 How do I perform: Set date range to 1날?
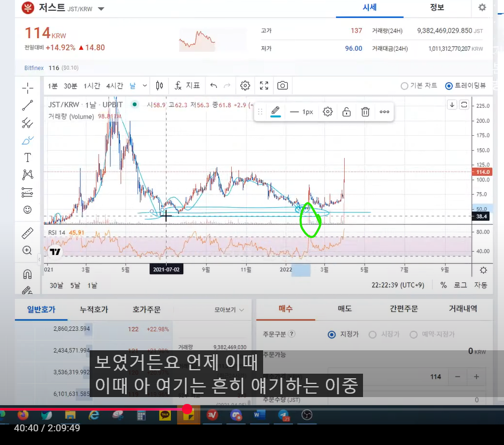point(92,285)
